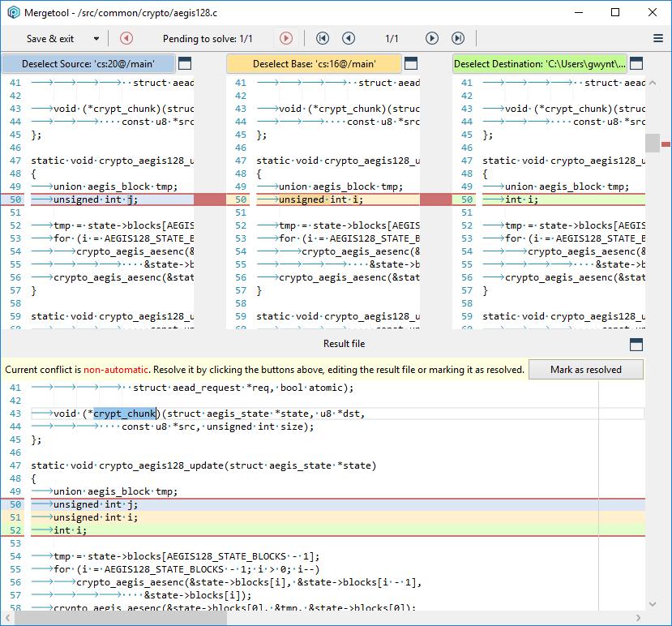
Task: Step back to the previous difference
Action: (348, 38)
